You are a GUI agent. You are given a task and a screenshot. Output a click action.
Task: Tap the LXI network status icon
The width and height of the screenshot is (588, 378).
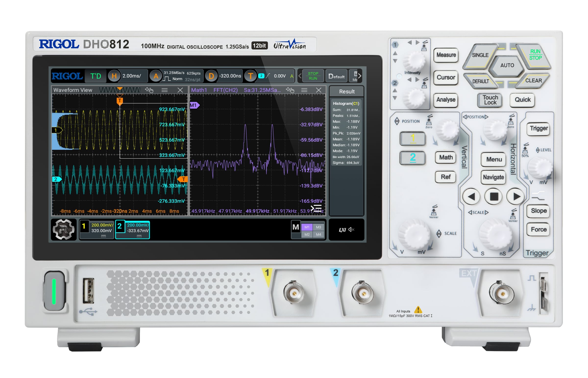pyautogui.click(x=342, y=230)
